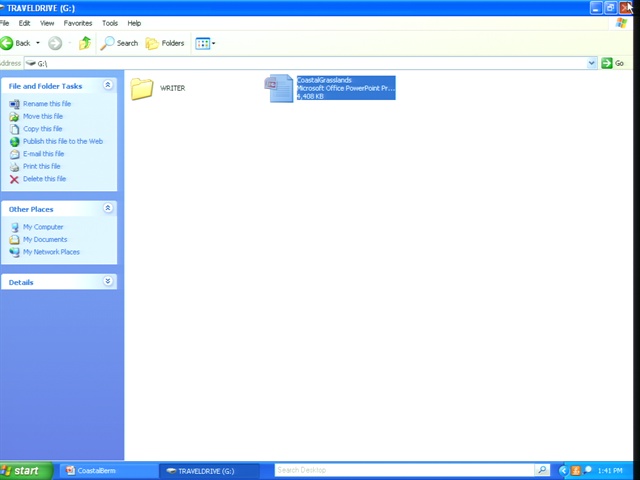Expand the Details panel
The width and height of the screenshot is (640, 480).
pos(108,281)
